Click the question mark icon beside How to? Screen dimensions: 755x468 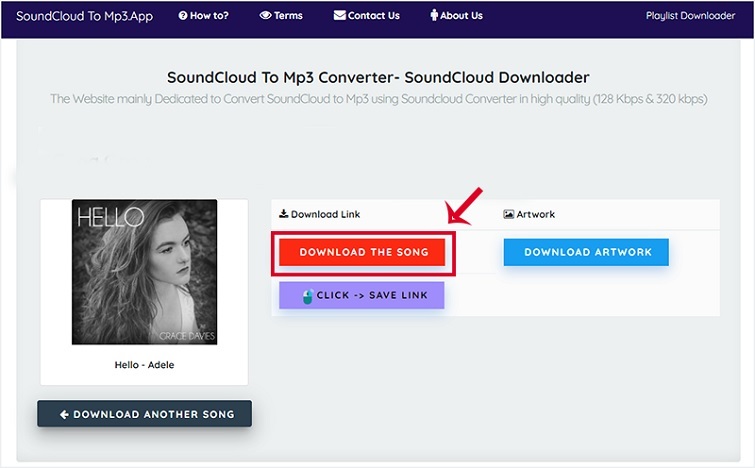(x=183, y=16)
